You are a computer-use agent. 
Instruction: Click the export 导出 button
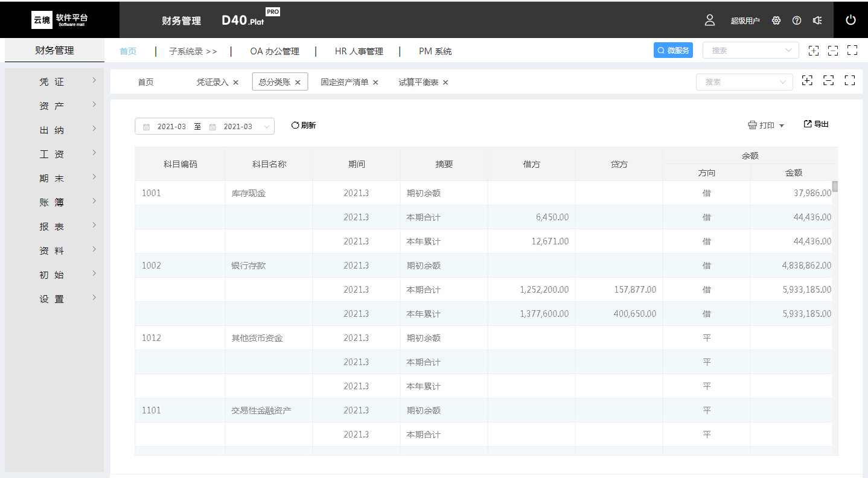tap(816, 124)
